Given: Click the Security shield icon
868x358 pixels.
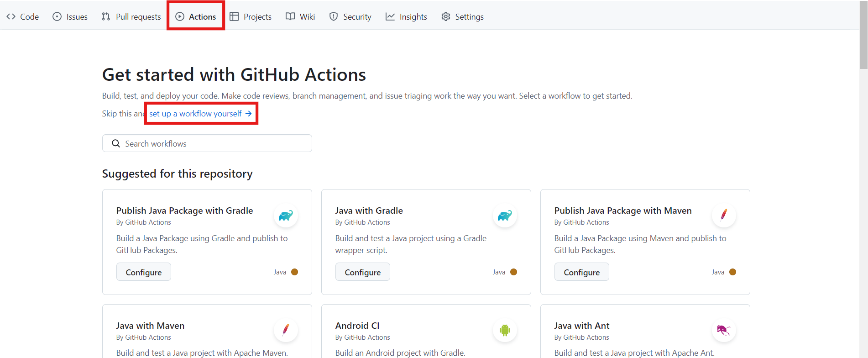Looking at the screenshot, I should 334,16.
